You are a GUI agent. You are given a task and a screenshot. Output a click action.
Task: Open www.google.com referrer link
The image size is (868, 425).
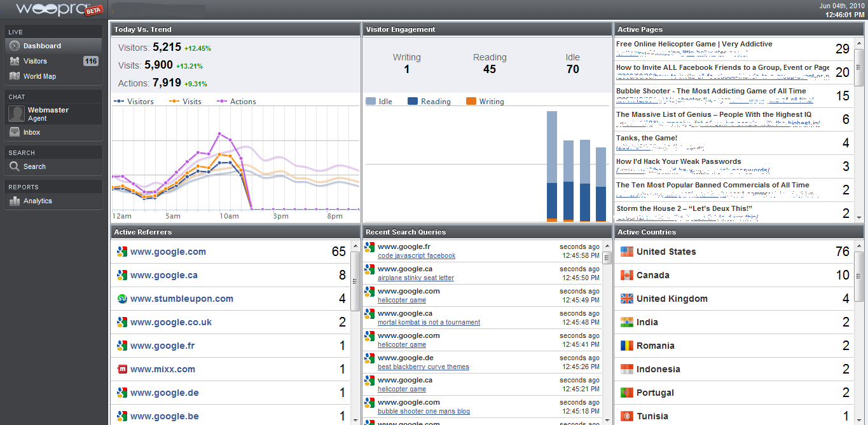tap(168, 252)
